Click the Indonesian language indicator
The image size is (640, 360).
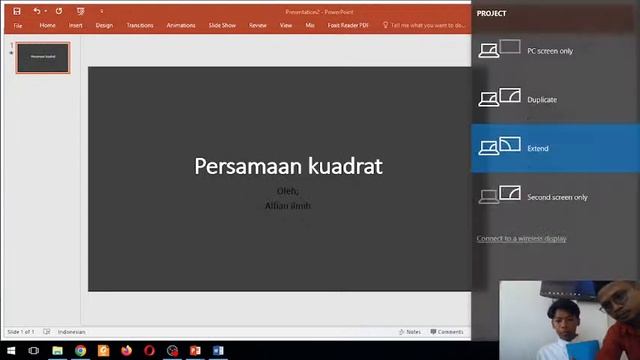(71, 332)
